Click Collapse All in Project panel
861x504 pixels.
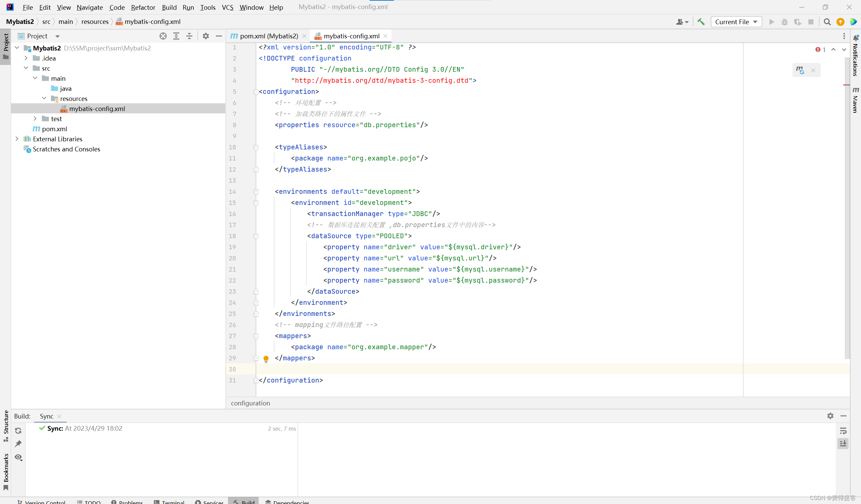point(189,36)
